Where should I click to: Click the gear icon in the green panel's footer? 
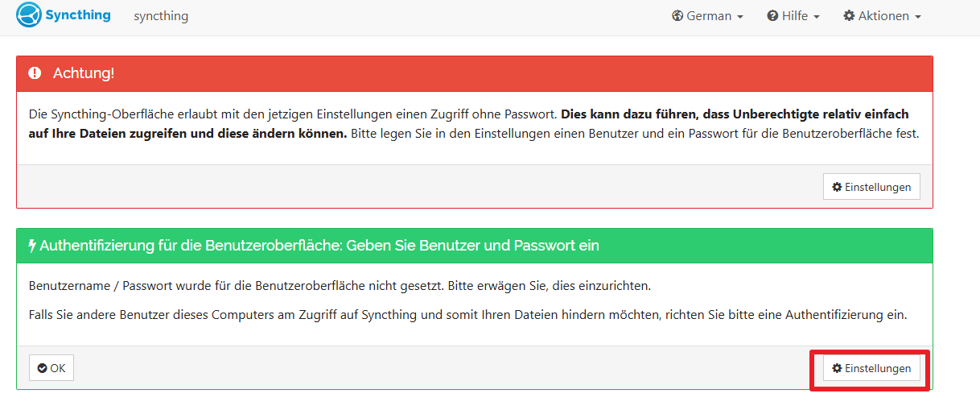[837, 368]
